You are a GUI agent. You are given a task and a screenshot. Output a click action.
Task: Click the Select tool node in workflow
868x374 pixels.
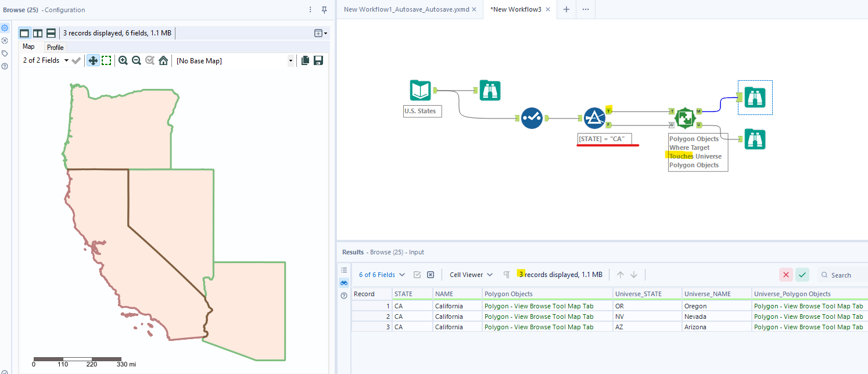[532, 118]
